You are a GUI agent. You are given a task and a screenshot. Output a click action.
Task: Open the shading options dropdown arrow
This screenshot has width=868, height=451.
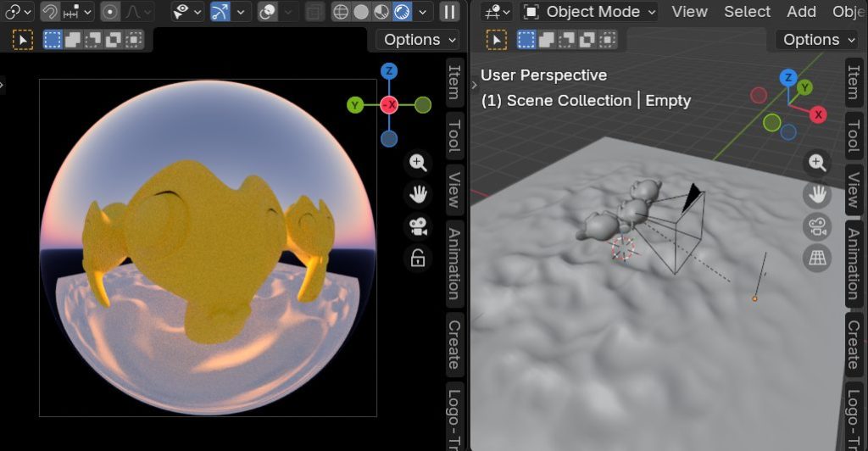(423, 12)
